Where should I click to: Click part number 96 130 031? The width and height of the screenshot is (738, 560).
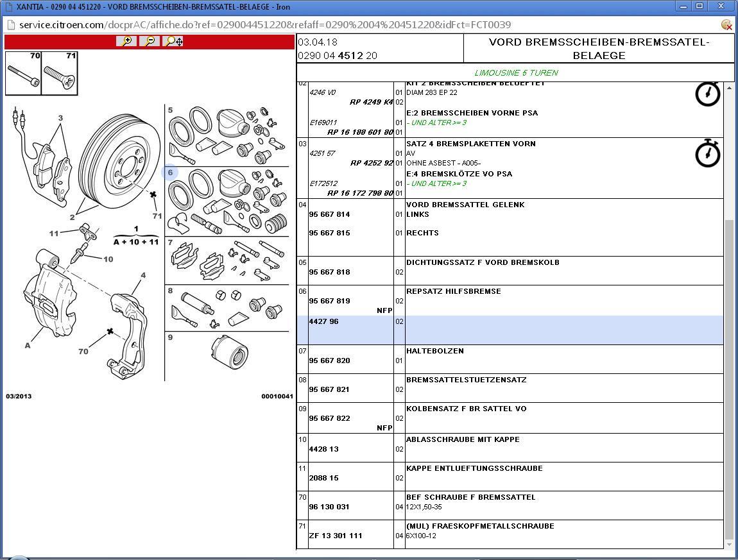[329, 507]
